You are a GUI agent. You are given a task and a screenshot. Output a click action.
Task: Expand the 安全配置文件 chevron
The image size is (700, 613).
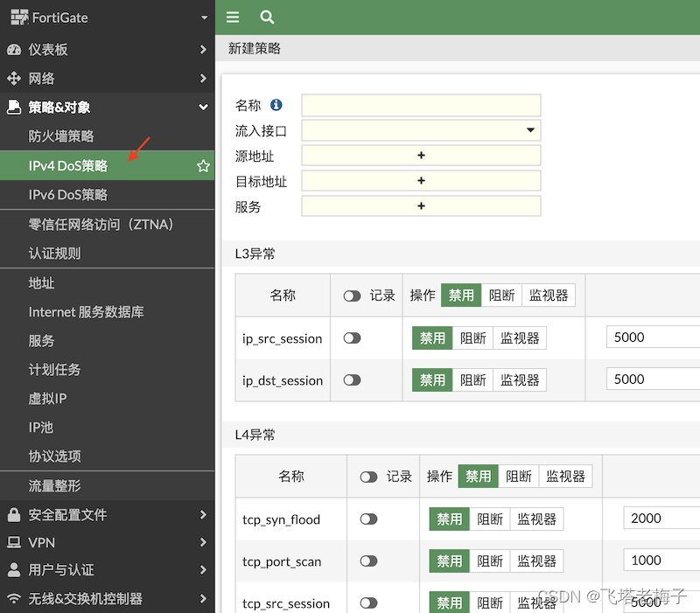[203, 514]
